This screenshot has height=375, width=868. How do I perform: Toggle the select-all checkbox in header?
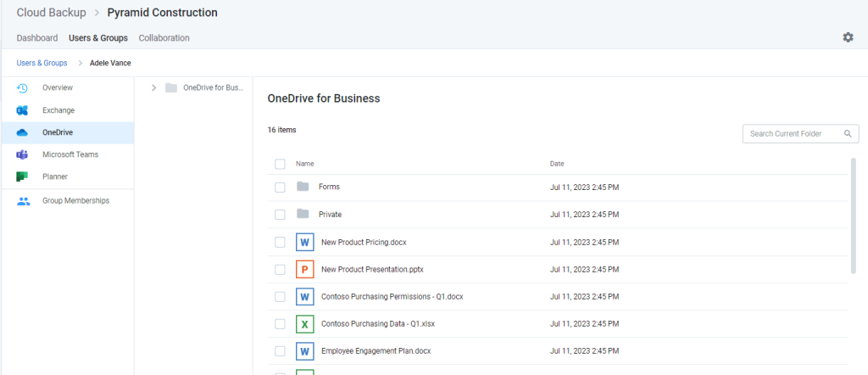(280, 164)
